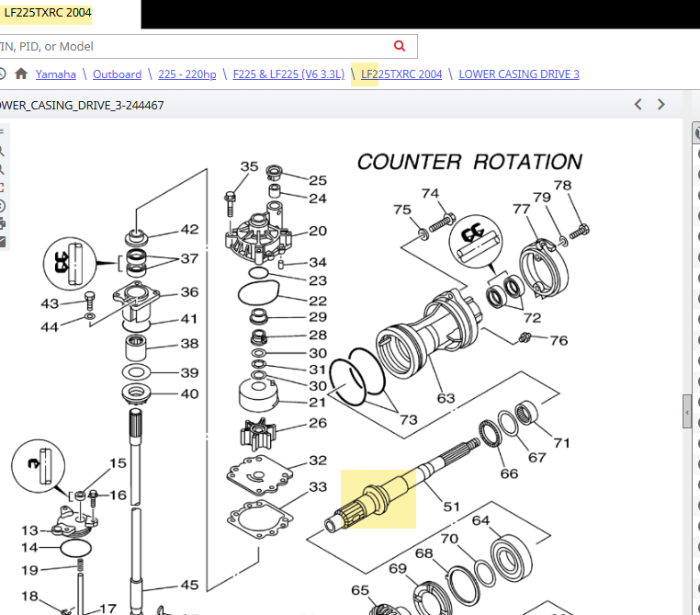Screen dimensions: 700x615
Task: Select part callout 51 in diagram
Action: pos(451,507)
